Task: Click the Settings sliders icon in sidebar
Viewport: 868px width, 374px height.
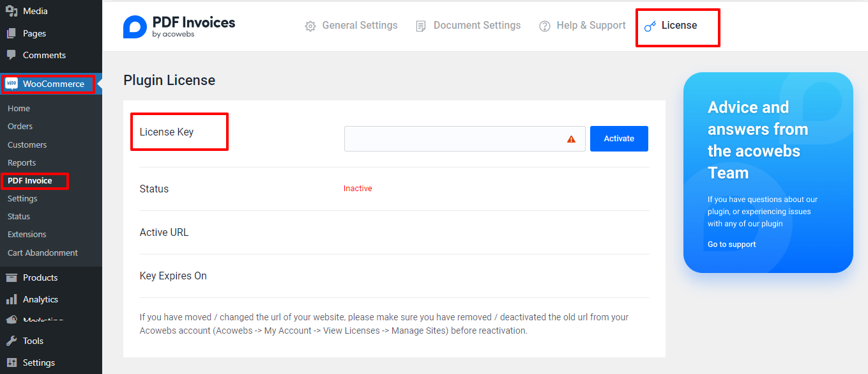Action: point(11,362)
